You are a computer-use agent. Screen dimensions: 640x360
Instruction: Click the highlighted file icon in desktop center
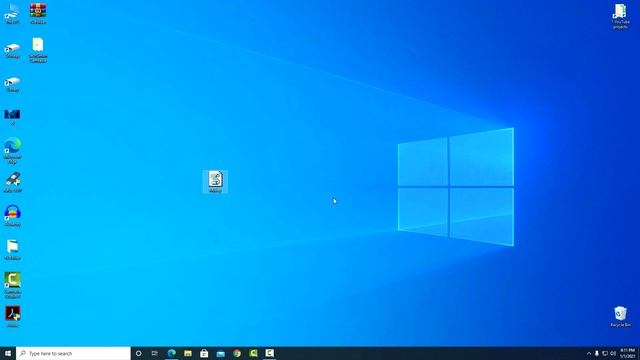[215, 182]
